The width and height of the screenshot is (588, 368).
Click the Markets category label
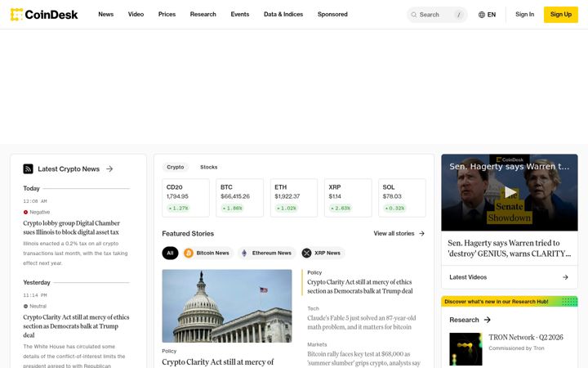coord(317,345)
